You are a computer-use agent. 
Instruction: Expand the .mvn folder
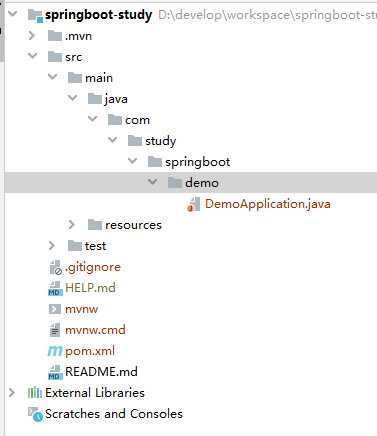click(32, 35)
